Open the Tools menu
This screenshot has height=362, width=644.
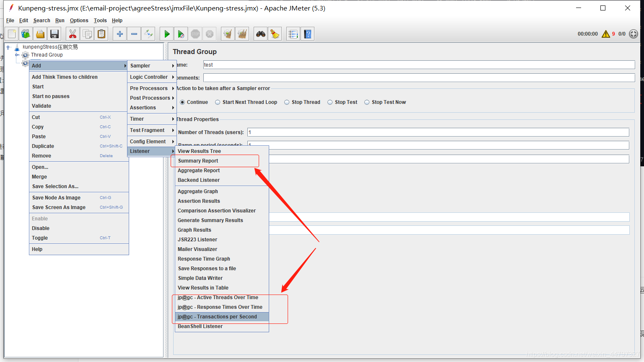100,21
